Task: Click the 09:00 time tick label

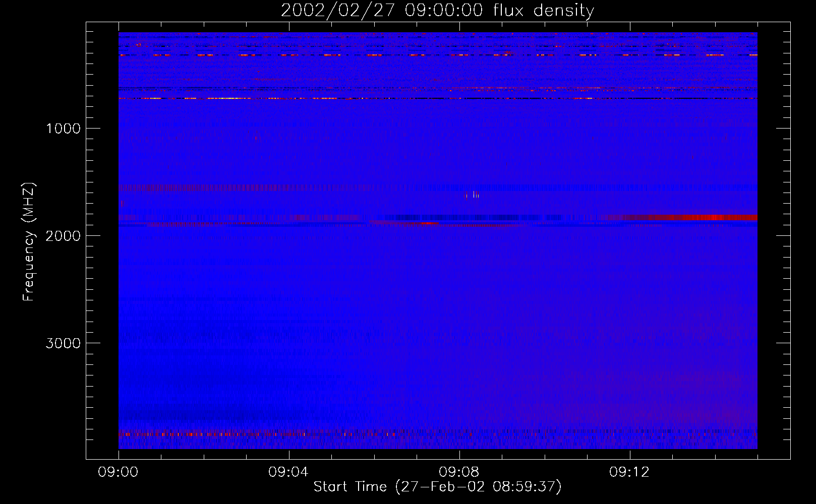Action: [118, 472]
